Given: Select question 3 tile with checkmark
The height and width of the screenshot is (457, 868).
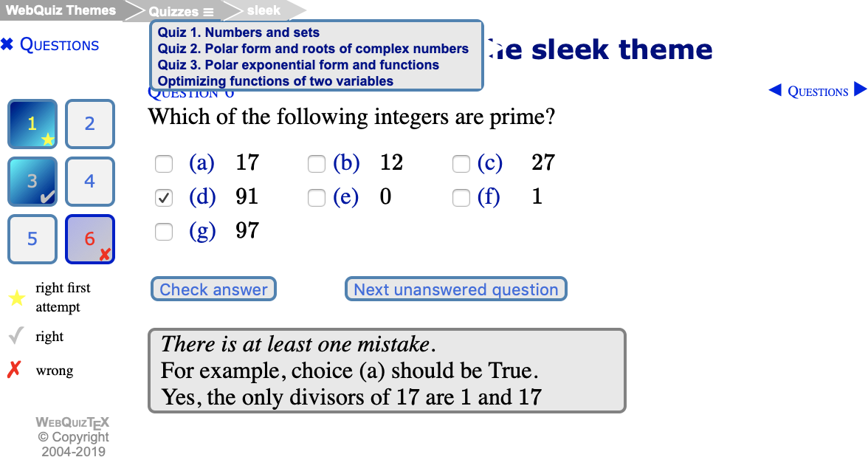Looking at the screenshot, I should (x=32, y=182).
